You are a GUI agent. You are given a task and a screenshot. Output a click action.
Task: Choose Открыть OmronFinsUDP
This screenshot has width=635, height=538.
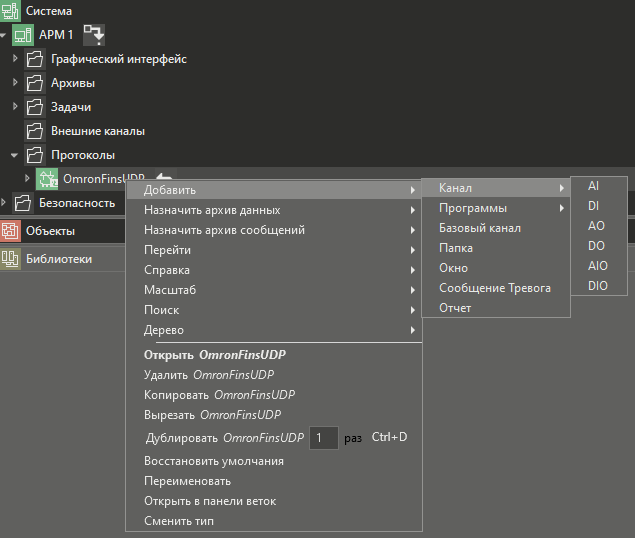tap(274, 355)
